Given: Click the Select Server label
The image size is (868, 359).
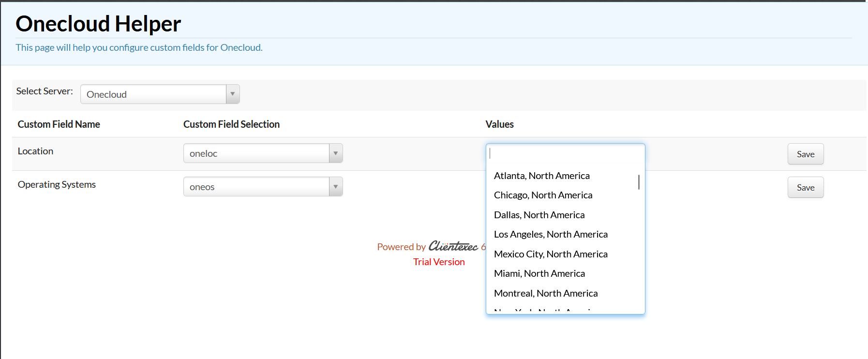Looking at the screenshot, I should click(45, 91).
